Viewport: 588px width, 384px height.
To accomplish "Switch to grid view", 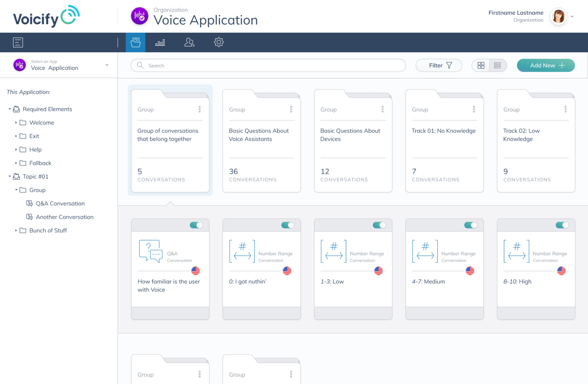I will click(481, 66).
